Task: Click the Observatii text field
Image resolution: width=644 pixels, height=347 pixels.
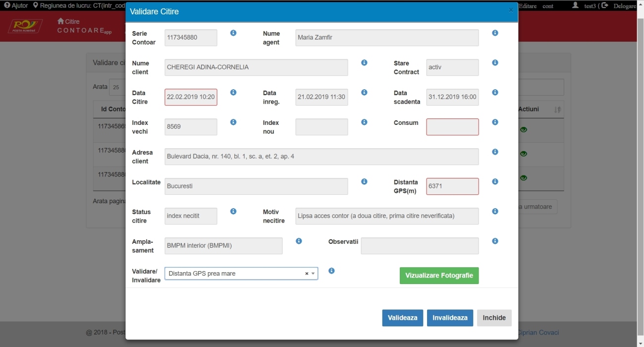Action: pos(420,246)
